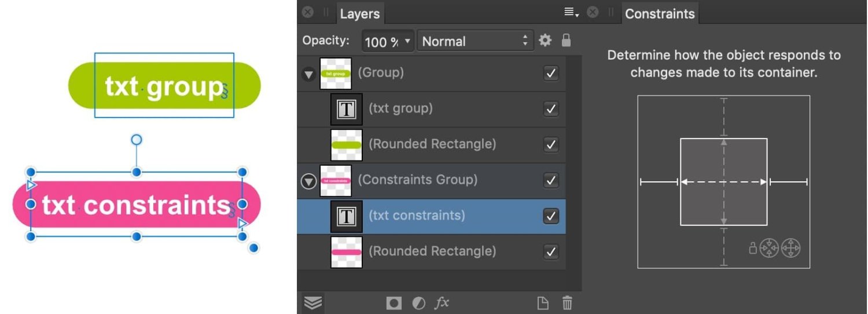Click the constraints max-fit outward arrows icon

point(790,249)
